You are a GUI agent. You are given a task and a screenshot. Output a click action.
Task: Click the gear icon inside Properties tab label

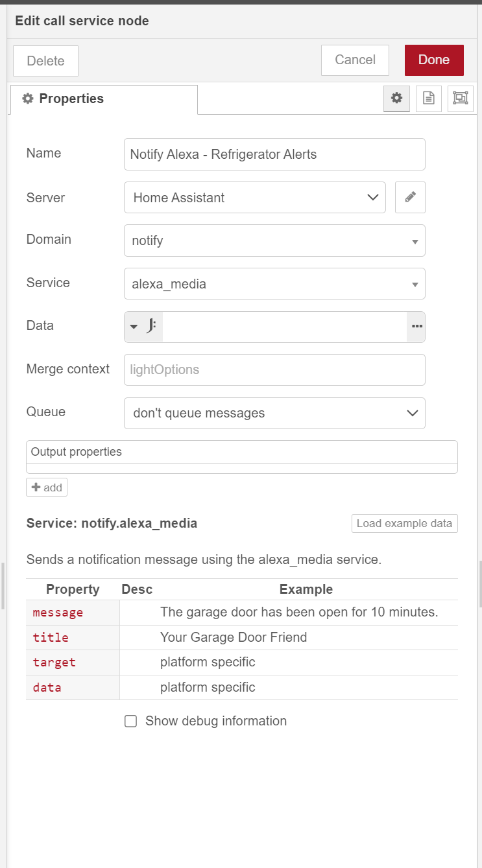pos(28,99)
